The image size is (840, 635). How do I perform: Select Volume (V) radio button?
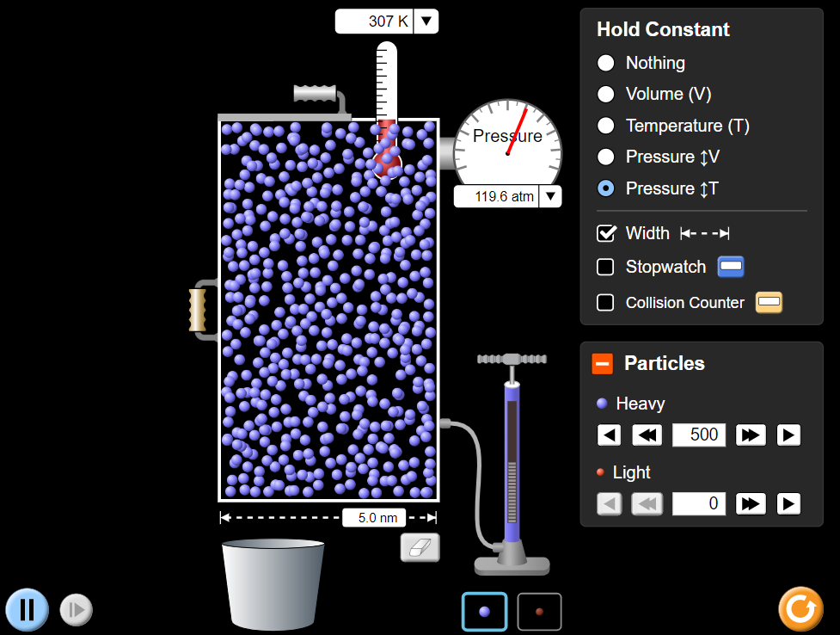[x=606, y=94]
